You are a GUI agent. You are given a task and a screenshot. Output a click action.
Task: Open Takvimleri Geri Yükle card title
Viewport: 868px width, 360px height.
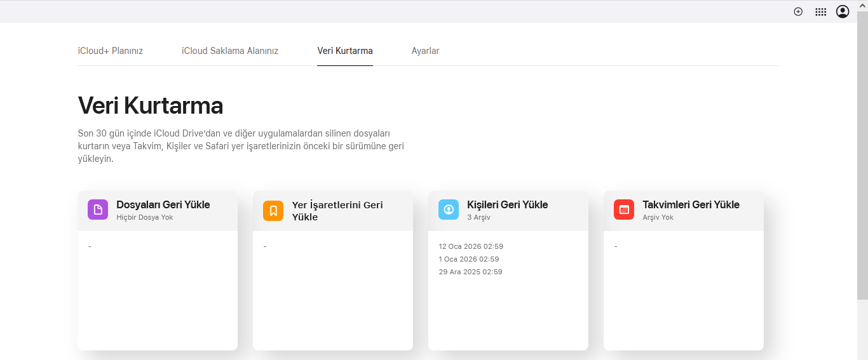tap(691, 204)
